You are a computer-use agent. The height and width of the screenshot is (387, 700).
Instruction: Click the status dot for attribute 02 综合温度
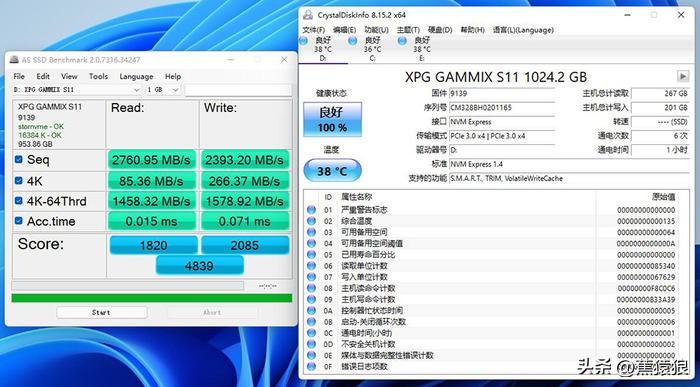point(311,221)
